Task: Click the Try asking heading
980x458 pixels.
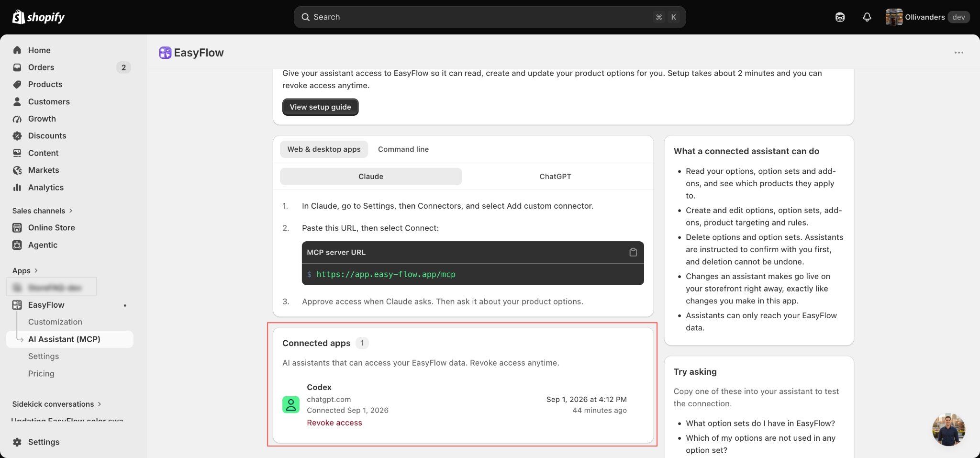Action: tap(695, 372)
